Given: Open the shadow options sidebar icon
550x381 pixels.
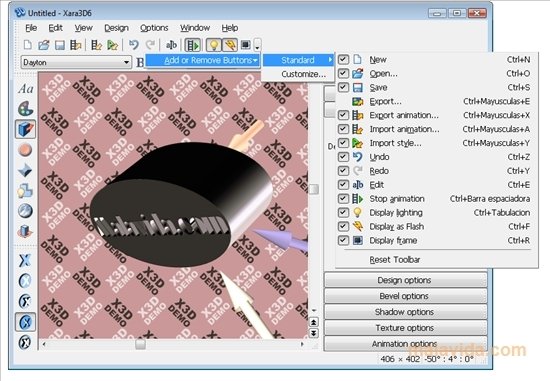Looking at the screenshot, I should click(x=25, y=190).
